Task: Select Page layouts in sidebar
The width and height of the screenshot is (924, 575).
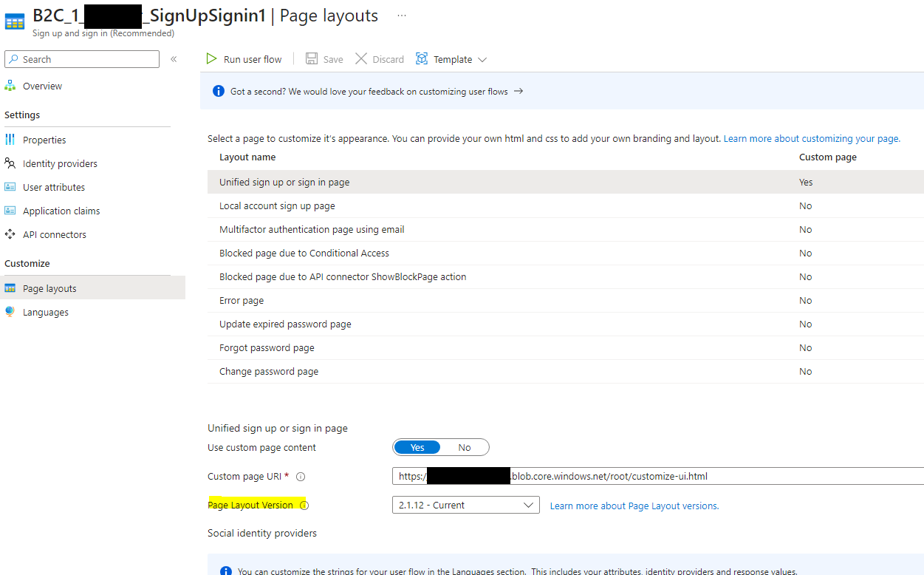Action: 92,288
